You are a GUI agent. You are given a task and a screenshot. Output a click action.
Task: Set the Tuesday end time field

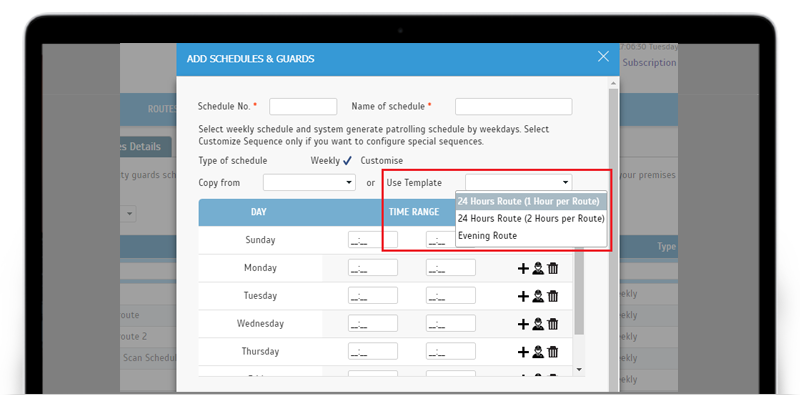(451, 296)
